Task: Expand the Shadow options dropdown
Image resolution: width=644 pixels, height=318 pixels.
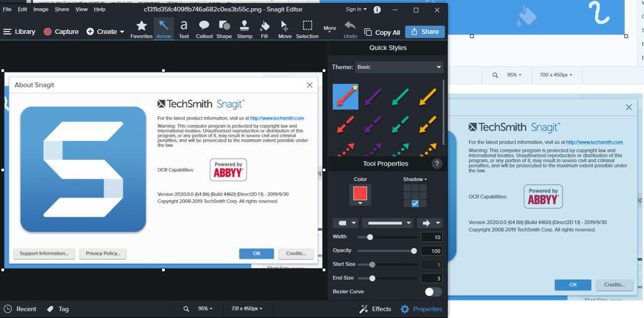Action: click(415, 179)
